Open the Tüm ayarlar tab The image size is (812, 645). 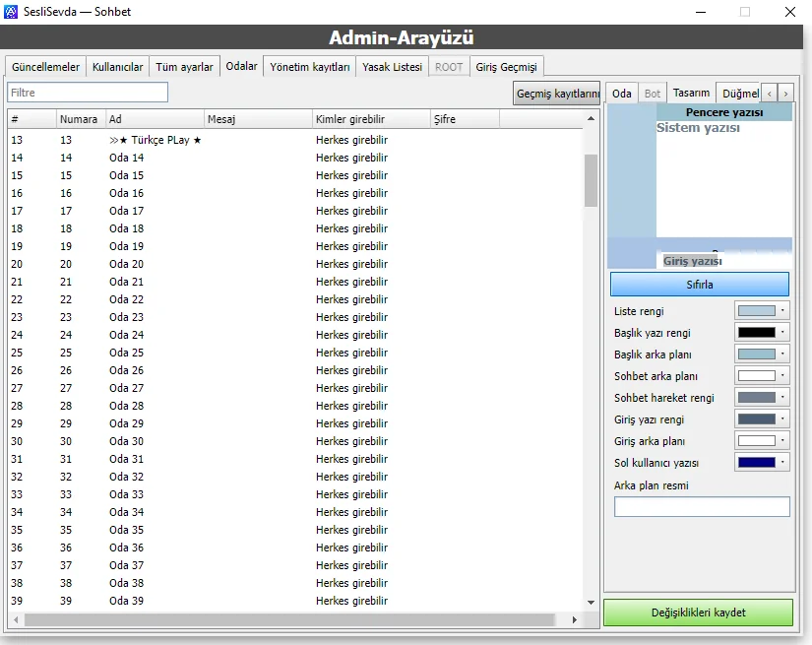point(184,67)
